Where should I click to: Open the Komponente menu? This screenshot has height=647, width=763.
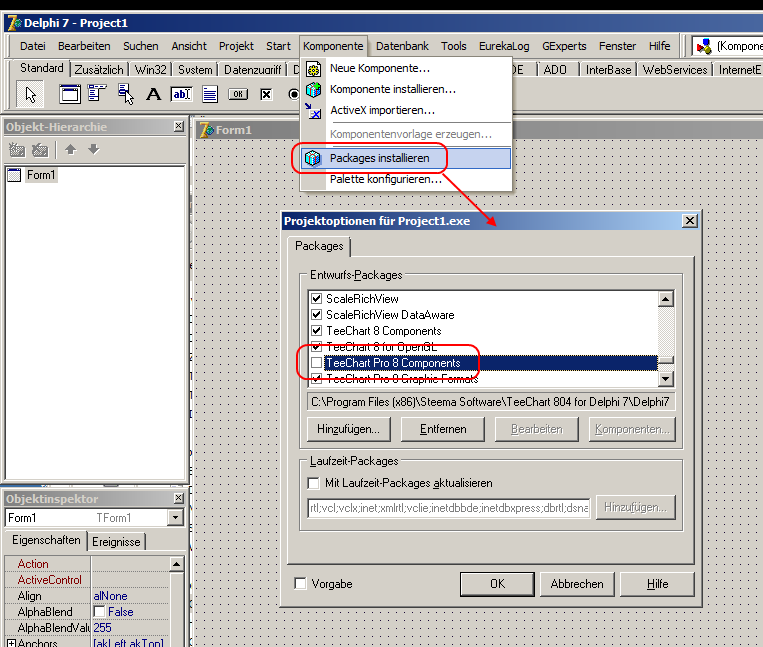click(333, 46)
